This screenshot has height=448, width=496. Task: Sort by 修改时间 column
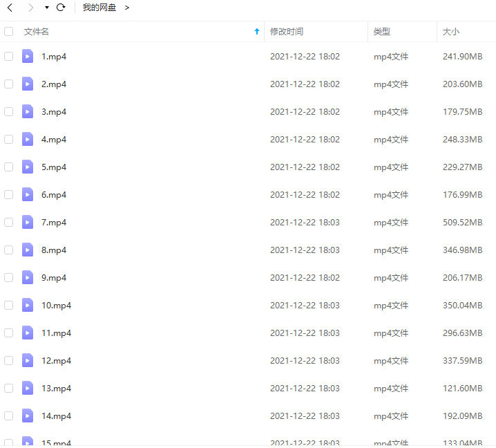pyautogui.click(x=287, y=31)
